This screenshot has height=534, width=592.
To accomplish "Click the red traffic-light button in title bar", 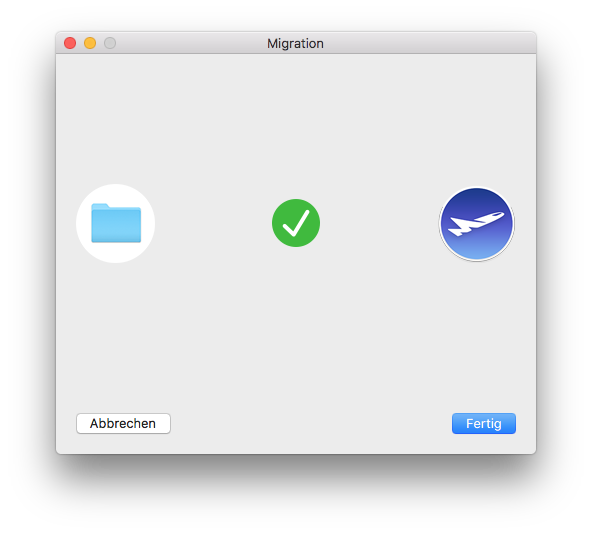I will click(70, 43).
